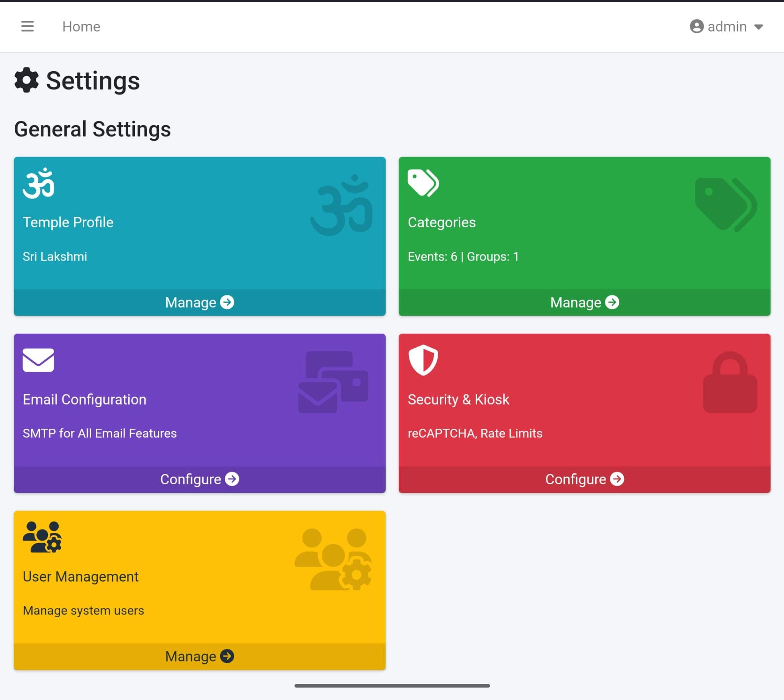The height and width of the screenshot is (700, 784).
Task: Click the arrow icon inside Temple Profile Manage bar
Action: point(227,302)
